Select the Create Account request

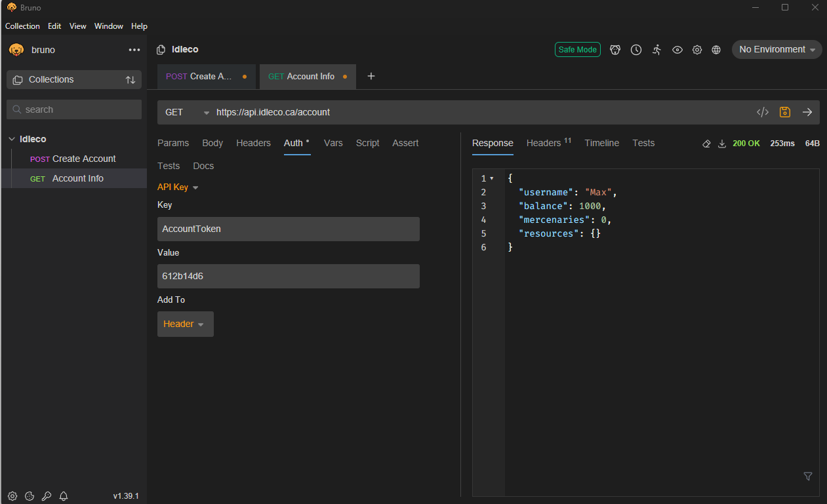pos(83,159)
